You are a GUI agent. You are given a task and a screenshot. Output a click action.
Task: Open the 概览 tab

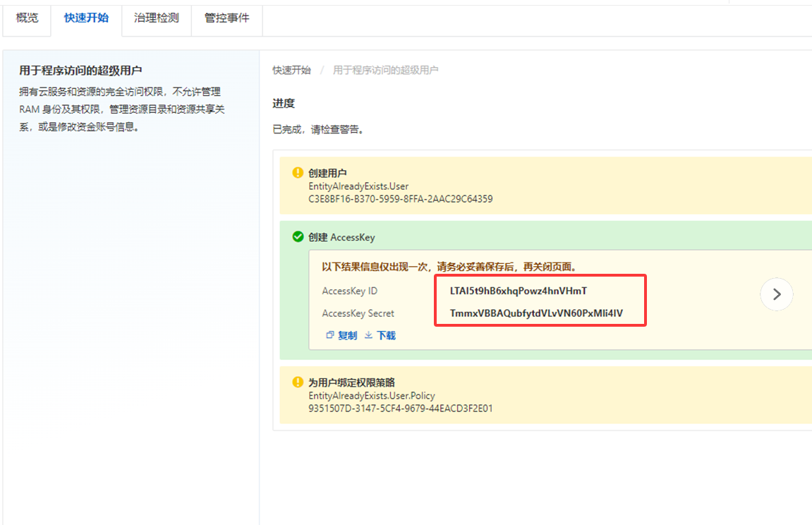[27, 18]
